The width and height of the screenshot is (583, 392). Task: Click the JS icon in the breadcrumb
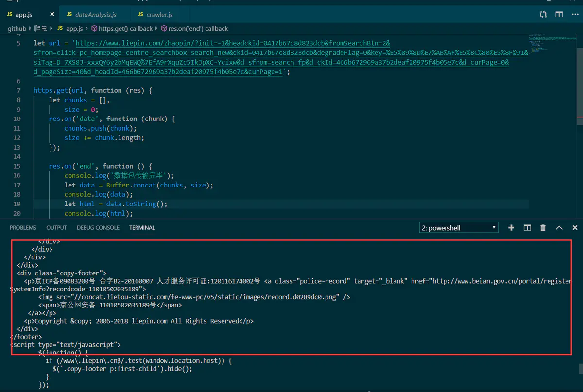(x=60, y=29)
